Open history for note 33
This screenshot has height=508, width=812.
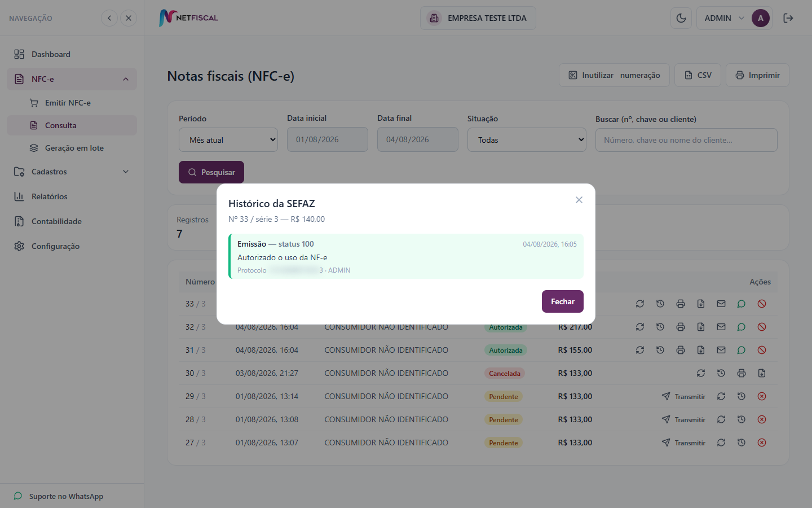coord(660,304)
